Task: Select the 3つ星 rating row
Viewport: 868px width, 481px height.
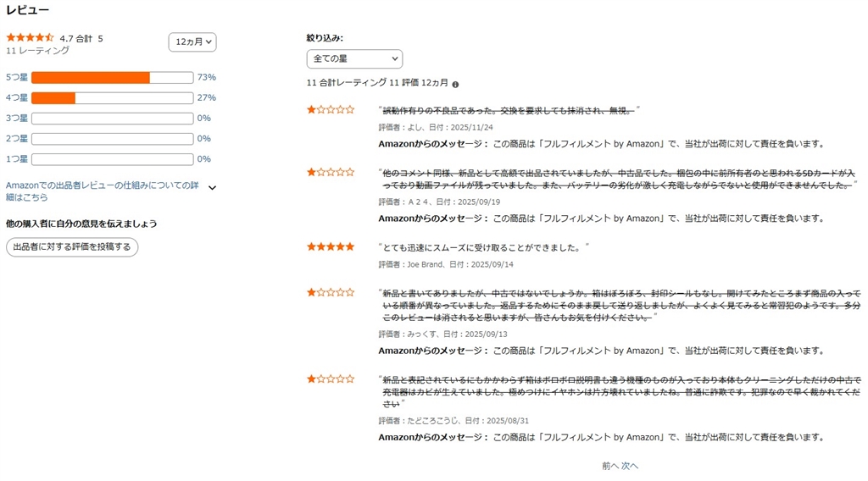Action: [17, 119]
